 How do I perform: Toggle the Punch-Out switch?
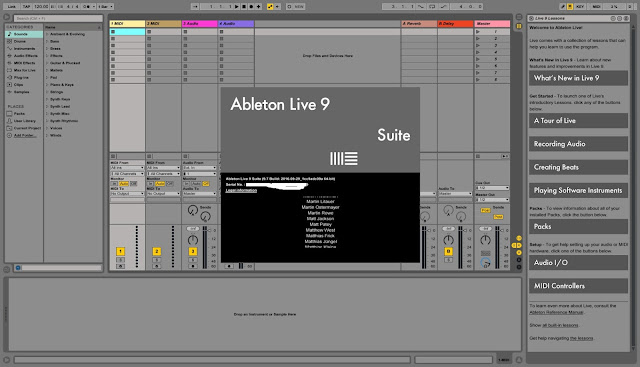point(443,7)
